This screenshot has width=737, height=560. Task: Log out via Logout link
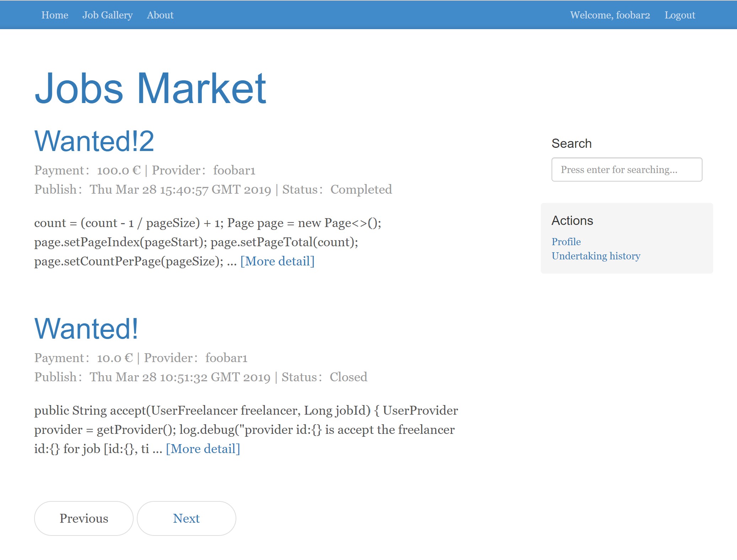point(679,15)
